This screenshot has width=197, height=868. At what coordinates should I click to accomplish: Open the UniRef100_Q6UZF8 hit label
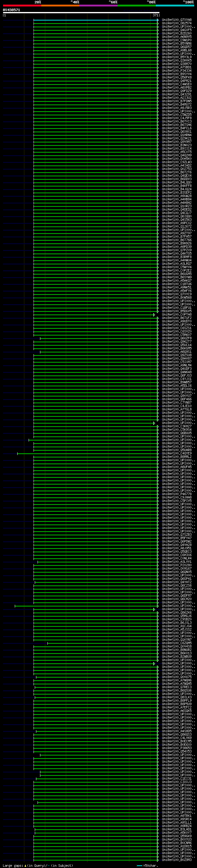(177, 338)
